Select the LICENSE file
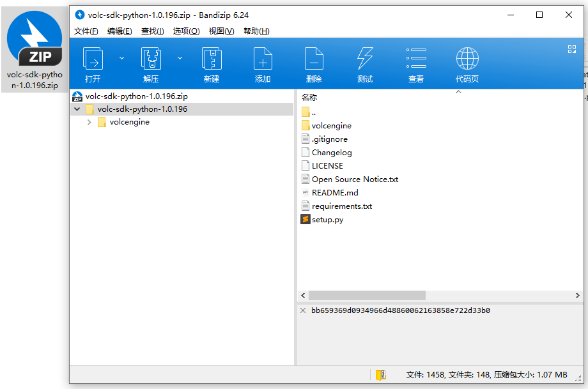This screenshot has height=389, width=588. click(323, 165)
